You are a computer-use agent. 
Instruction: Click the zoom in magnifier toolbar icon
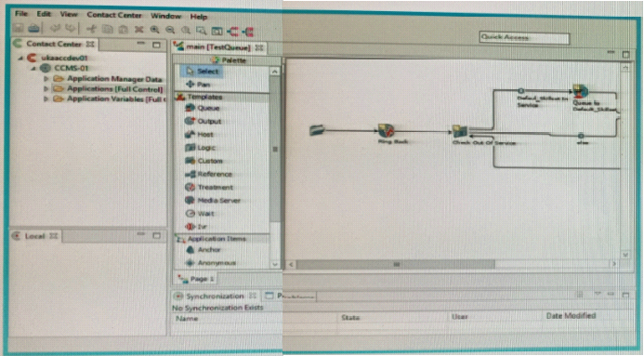tap(155, 30)
